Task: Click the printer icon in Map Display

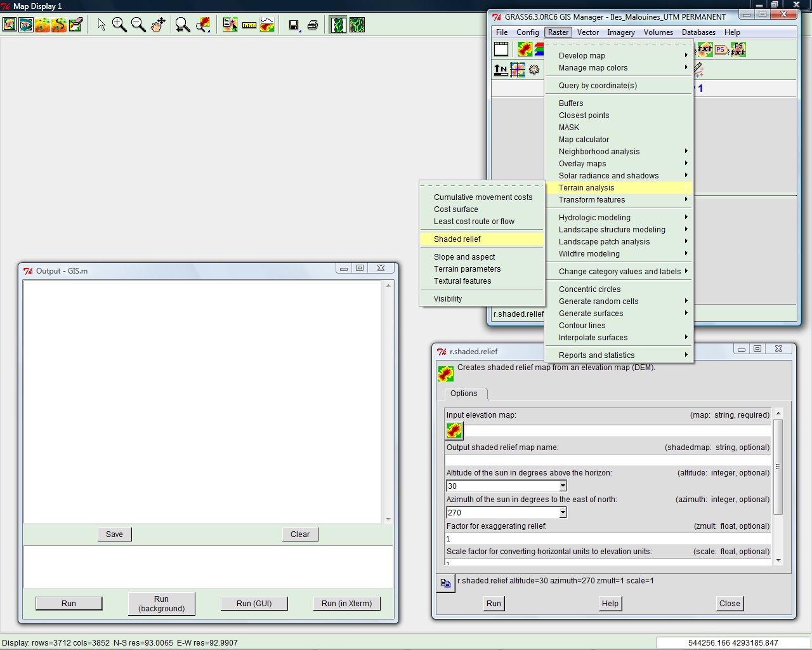Action: (312, 25)
